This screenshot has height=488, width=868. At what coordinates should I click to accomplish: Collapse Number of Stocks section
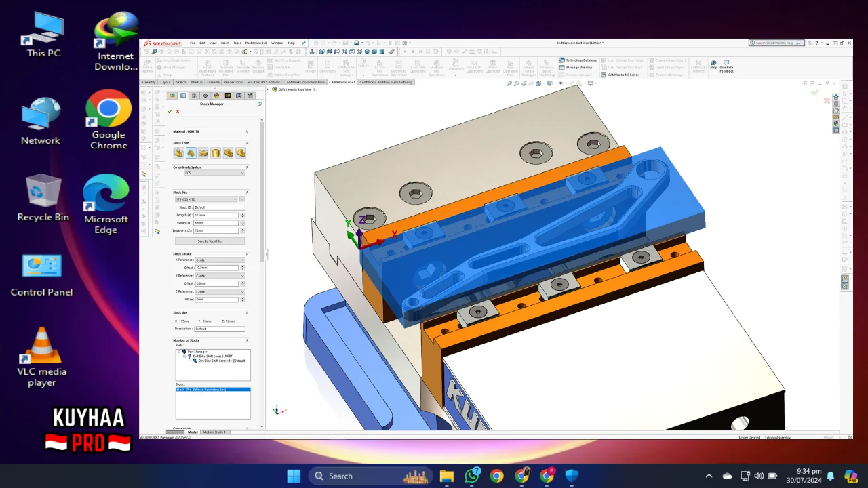pyautogui.click(x=247, y=340)
